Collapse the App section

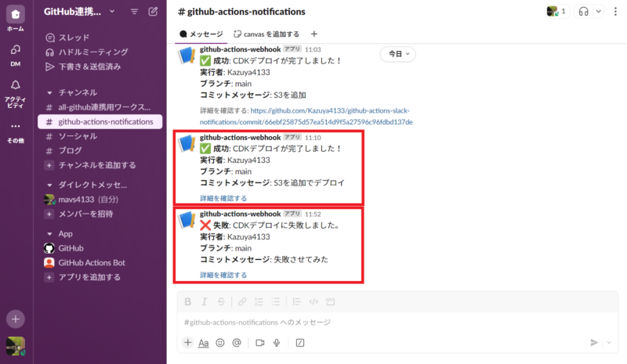point(49,234)
